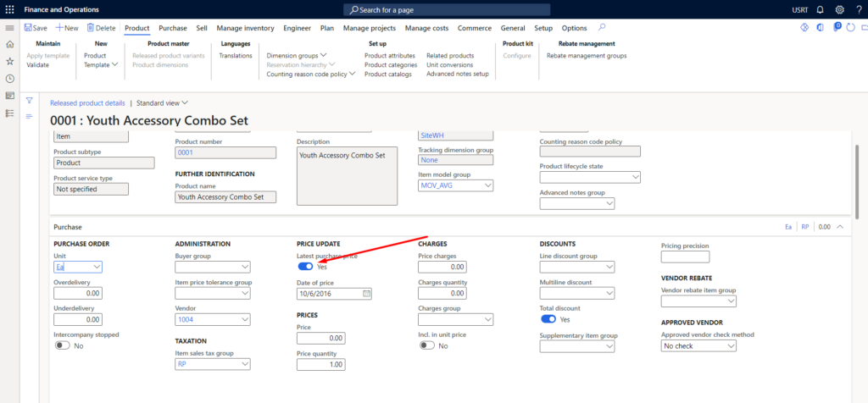Open the Manage inventory tab
The height and width of the screenshot is (403, 868).
245,28
